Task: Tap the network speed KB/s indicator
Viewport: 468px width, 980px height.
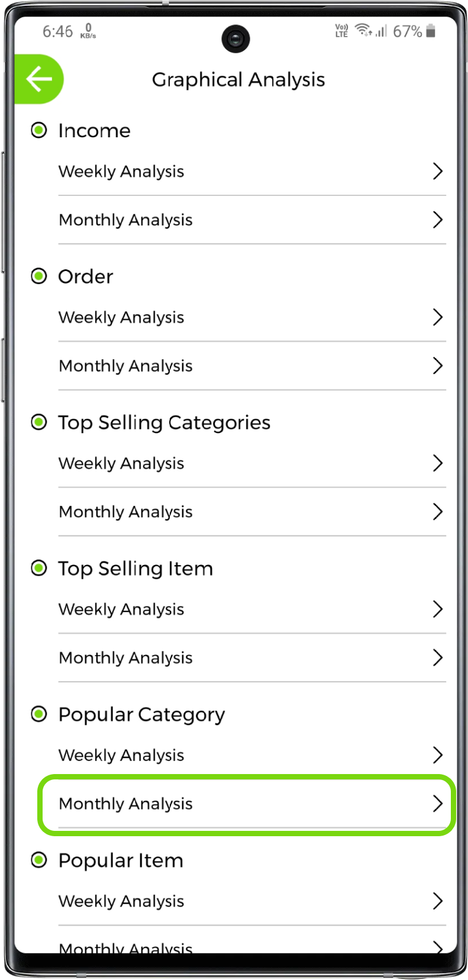Action: (88, 31)
